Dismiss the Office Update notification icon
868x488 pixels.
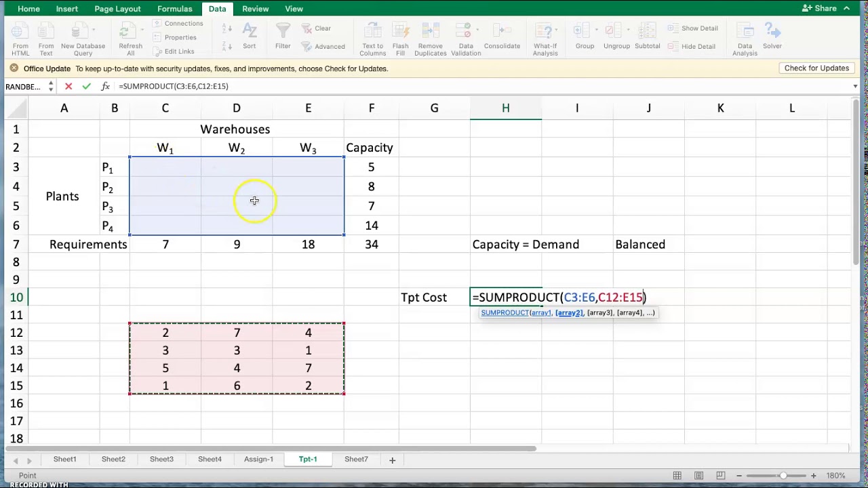[14, 68]
